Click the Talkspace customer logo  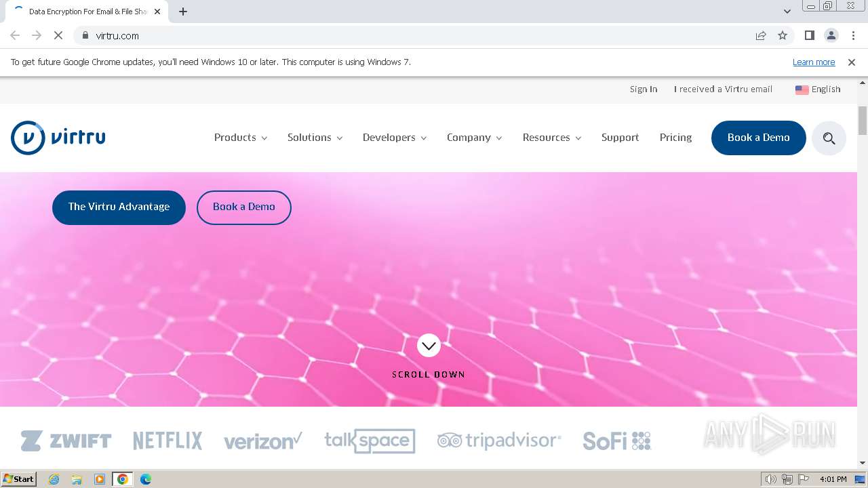370,441
